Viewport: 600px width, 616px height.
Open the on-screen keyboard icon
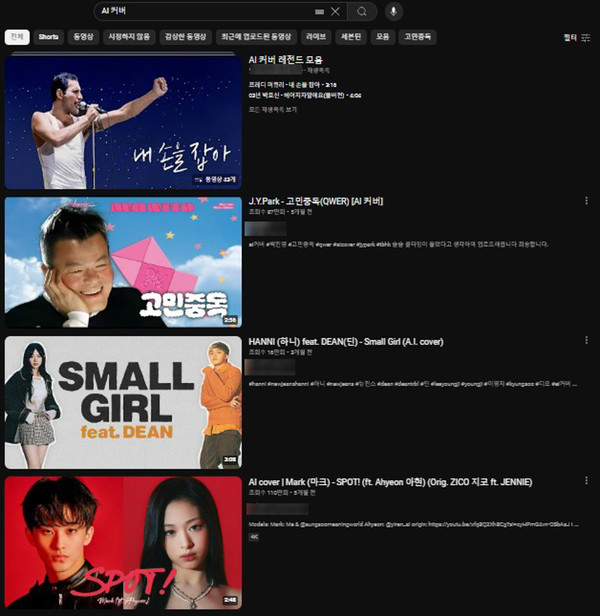tap(319, 12)
